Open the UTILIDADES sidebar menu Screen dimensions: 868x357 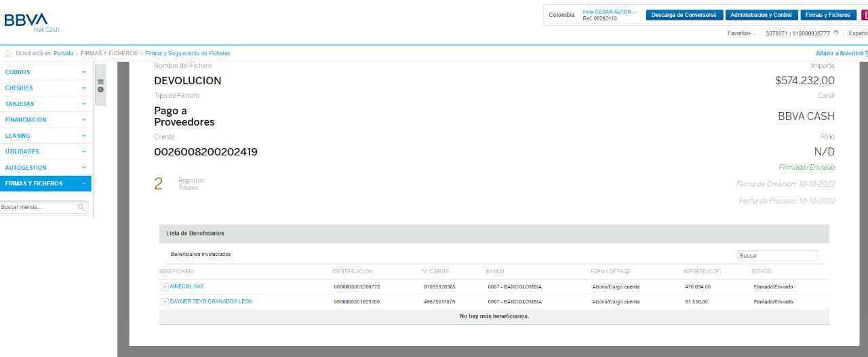(x=45, y=152)
